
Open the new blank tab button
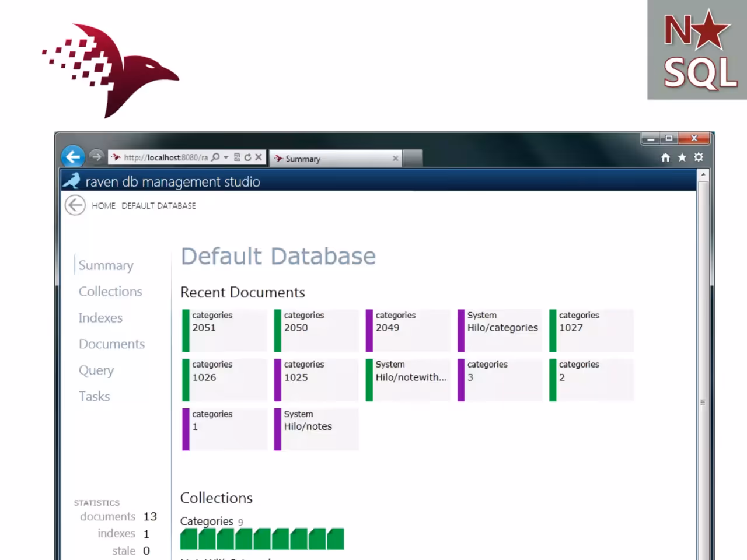pyautogui.click(x=412, y=158)
